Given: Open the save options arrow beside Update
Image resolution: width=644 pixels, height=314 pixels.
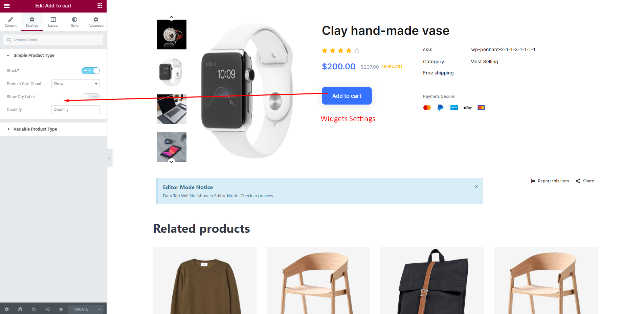Looking at the screenshot, I should tap(99, 309).
